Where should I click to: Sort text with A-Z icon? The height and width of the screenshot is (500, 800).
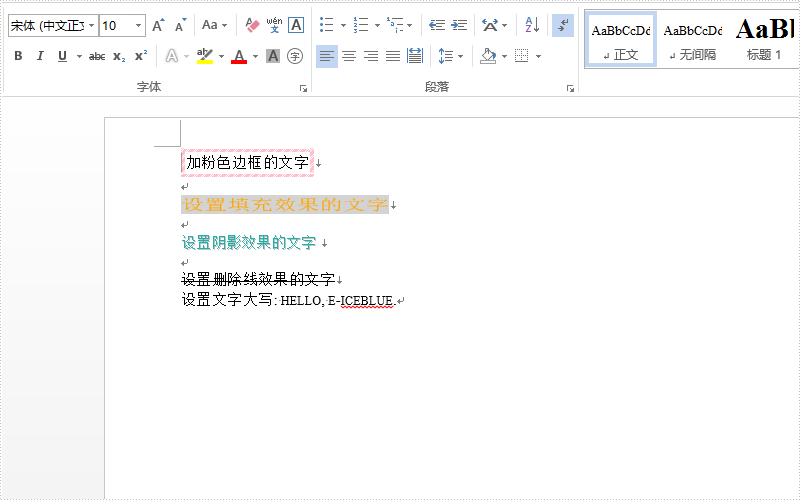(532, 25)
